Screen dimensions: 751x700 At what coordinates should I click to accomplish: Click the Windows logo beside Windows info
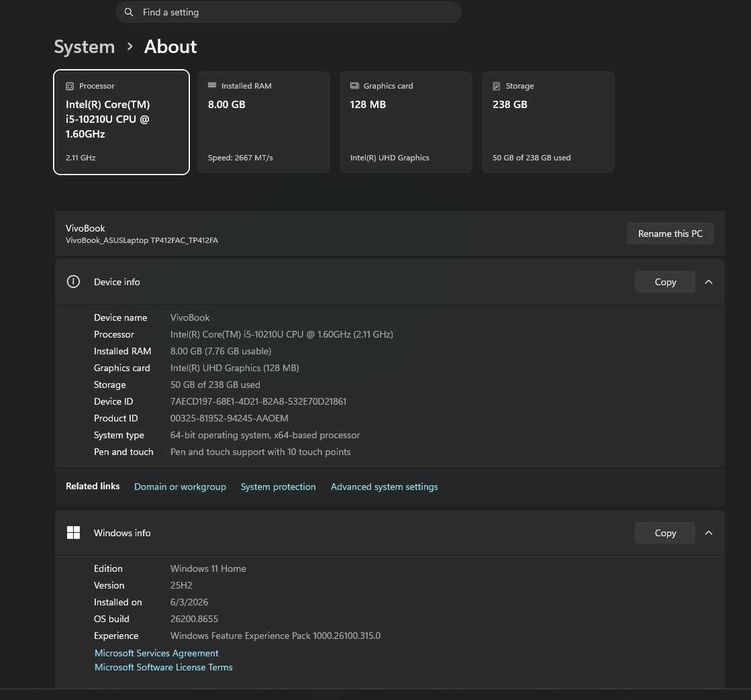(73, 532)
